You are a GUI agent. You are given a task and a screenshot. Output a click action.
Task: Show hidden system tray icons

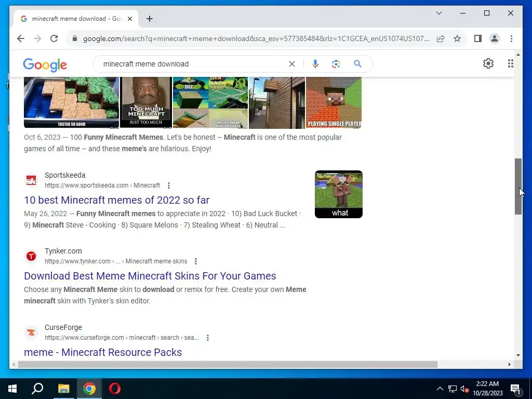(440, 389)
